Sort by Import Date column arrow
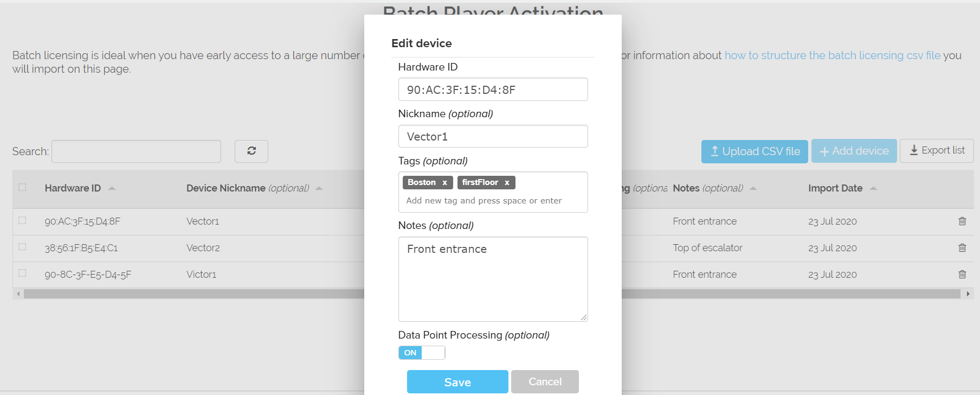Viewport: 980px width, 395px height. click(x=873, y=188)
